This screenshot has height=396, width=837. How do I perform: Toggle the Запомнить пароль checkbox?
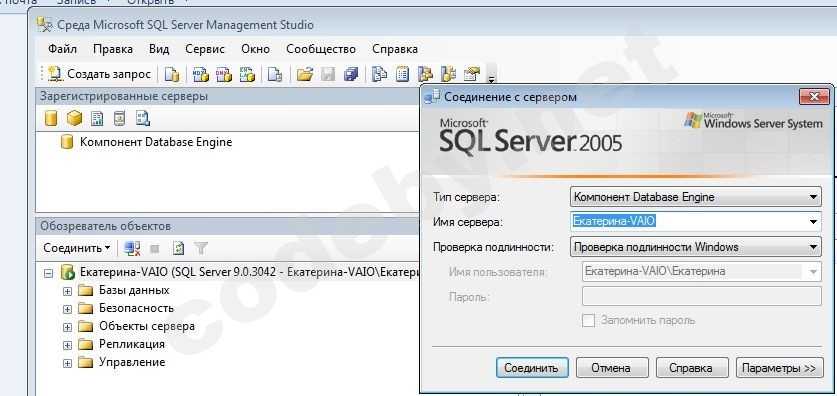pyautogui.click(x=588, y=321)
